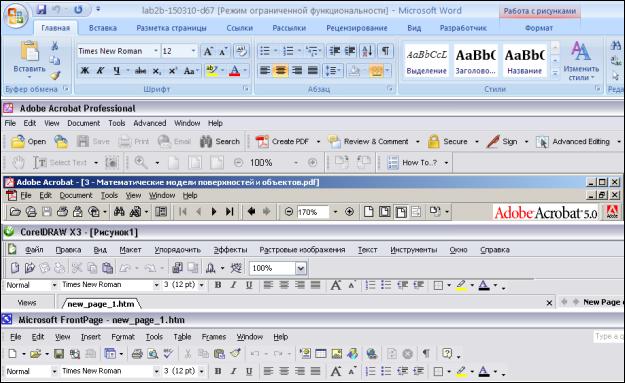Click the New document icon in CorelDRAW toolbar

pos(15,268)
